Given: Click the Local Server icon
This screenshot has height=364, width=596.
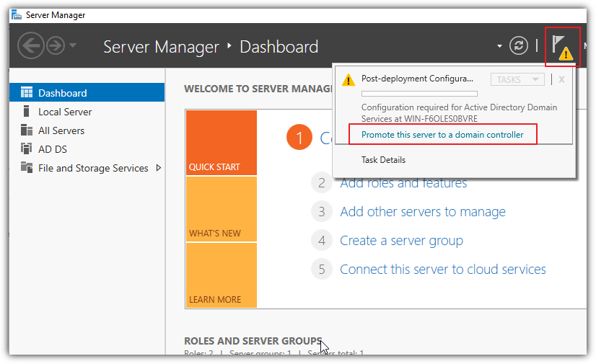Looking at the screenshot, I should coord(26,111).
